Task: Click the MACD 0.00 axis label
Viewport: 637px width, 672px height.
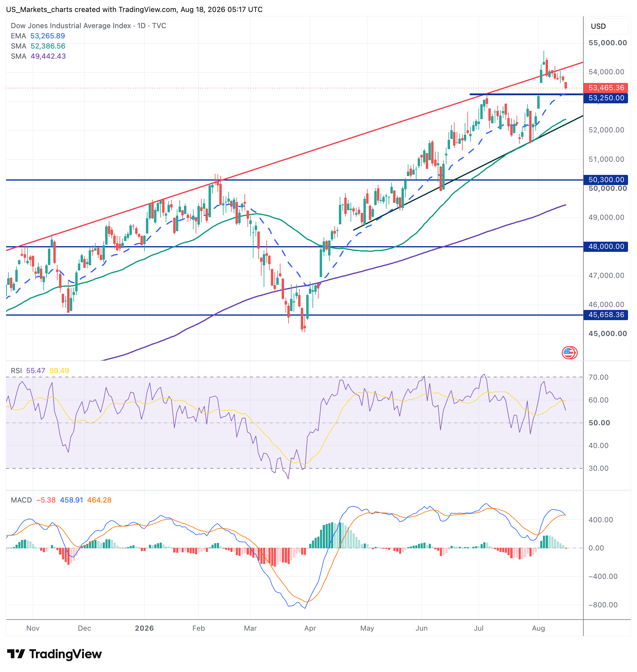Action: point(596,548)
